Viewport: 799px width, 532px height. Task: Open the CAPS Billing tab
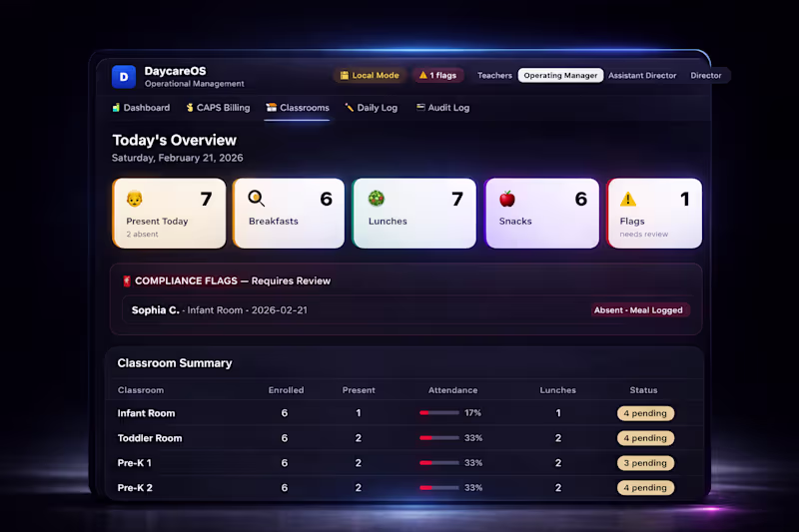click(x=218, y=108)
